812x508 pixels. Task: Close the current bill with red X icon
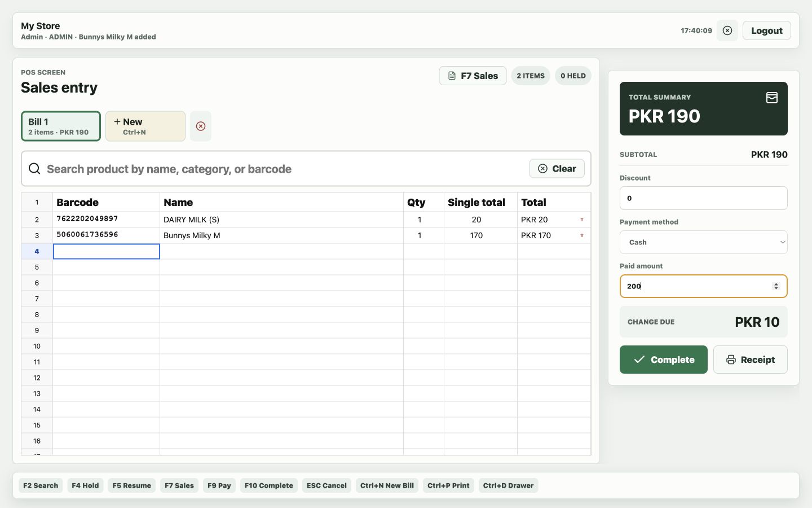click(201, 126)
